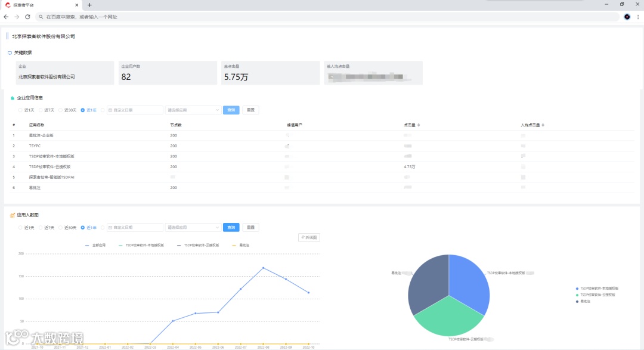This screenshot has height=350, width=644.
Task: Click calendar icon in 企业应用信息 date field
Action: click(110, 110)
